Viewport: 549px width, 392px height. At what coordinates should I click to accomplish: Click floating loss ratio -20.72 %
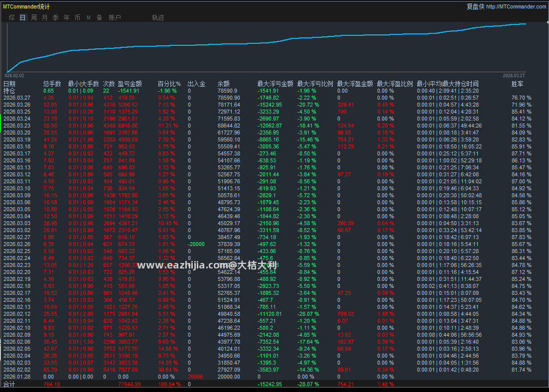point(308,105)
